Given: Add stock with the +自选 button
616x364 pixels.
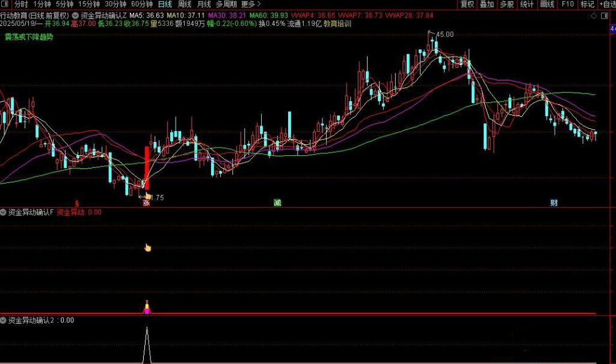Looking at the screenshot, I should [606, 4].
